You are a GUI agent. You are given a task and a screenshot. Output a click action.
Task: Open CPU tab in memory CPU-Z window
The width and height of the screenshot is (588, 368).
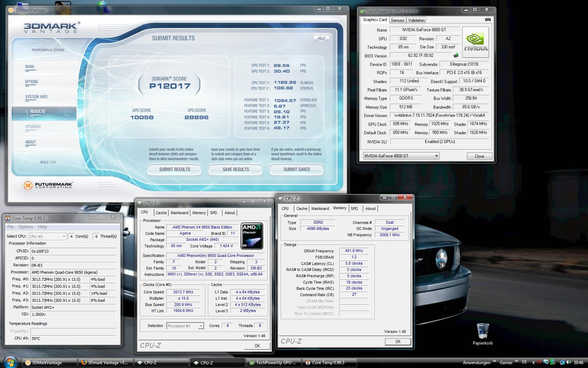285,209
